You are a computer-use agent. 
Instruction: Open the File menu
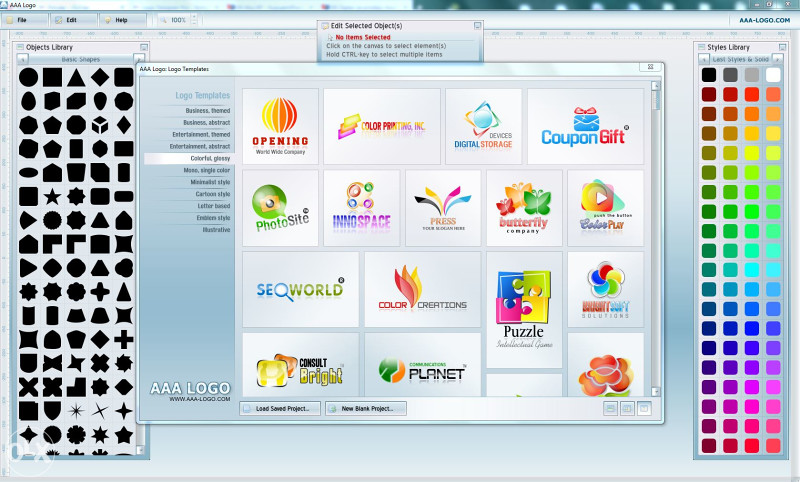(x=24, y=20)
